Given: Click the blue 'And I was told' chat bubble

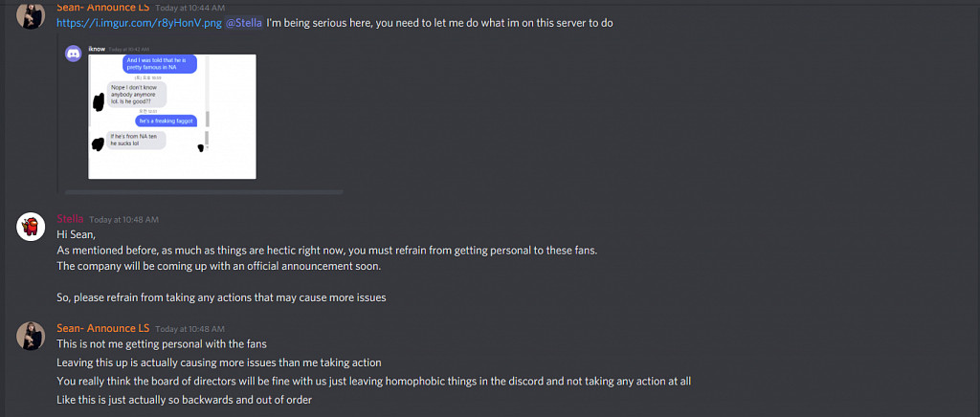Looking at the screenshot, I should point(160,64).
